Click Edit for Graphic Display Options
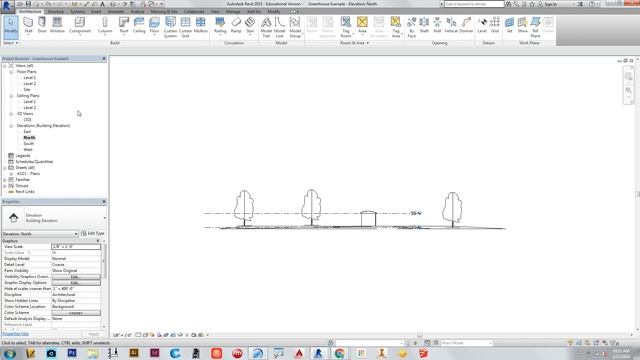The height and width of the screenshot is (360, 640). tap(76, 282)
